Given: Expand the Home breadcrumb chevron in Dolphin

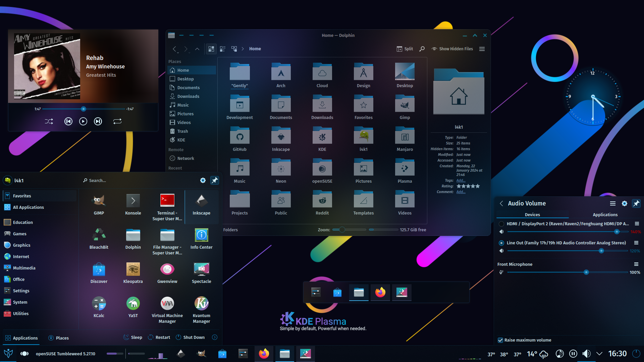Looking at the screenshot, I should click(x=243, y=49).
